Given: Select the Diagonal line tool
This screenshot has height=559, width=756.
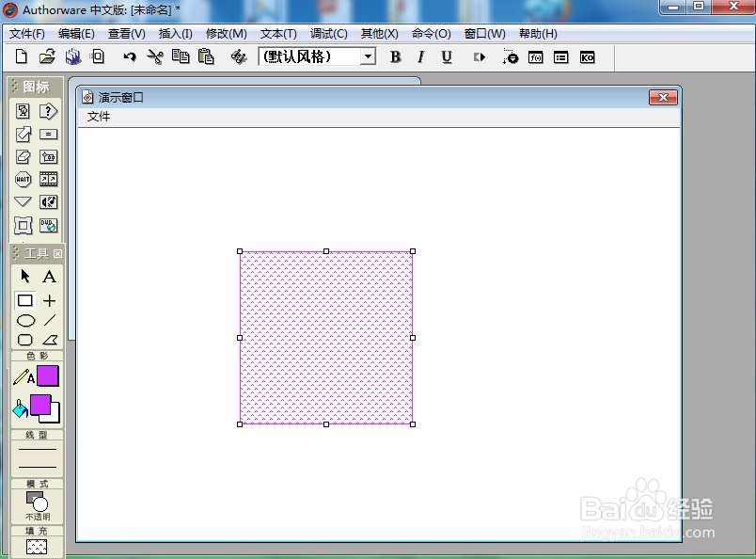Looking at the screenshot, I should point(50,320).
